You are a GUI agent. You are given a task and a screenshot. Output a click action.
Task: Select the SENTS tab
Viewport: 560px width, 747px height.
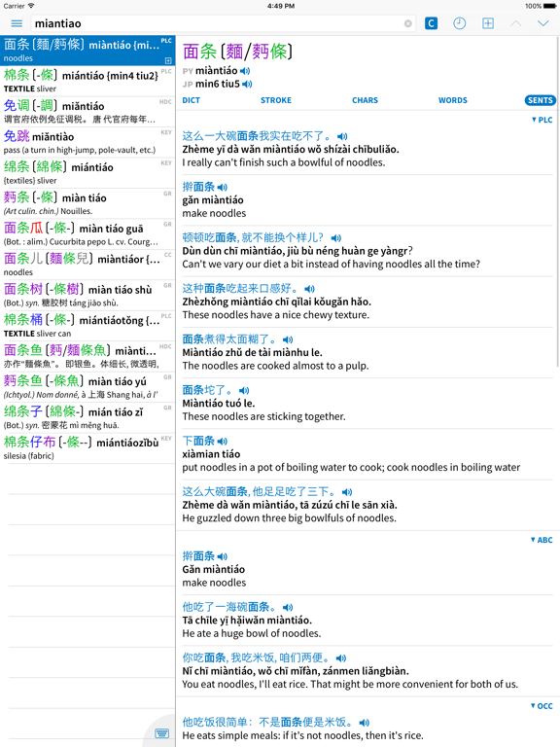[540, 100]
